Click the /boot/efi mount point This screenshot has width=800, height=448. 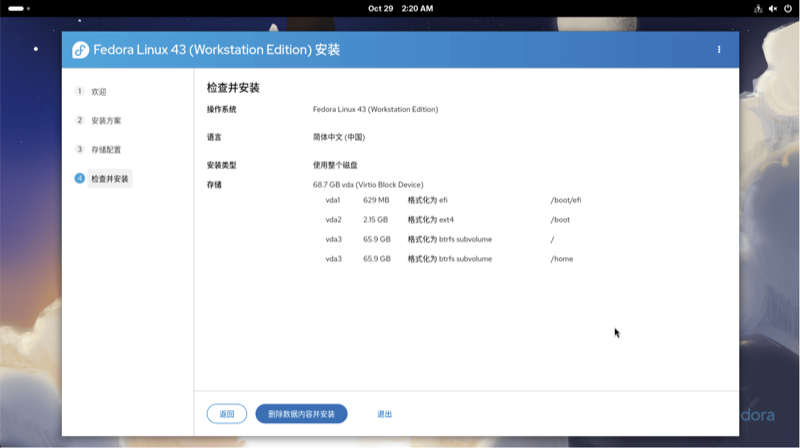tap(566, 200)
